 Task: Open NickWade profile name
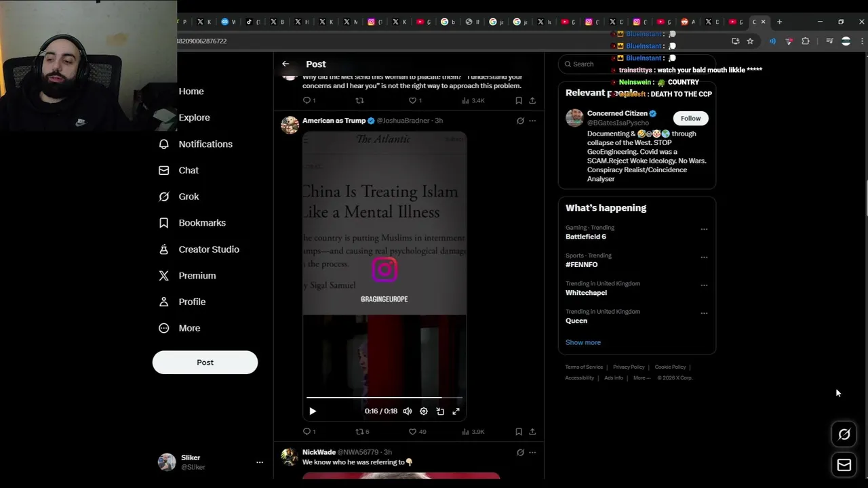coord(319,452)
